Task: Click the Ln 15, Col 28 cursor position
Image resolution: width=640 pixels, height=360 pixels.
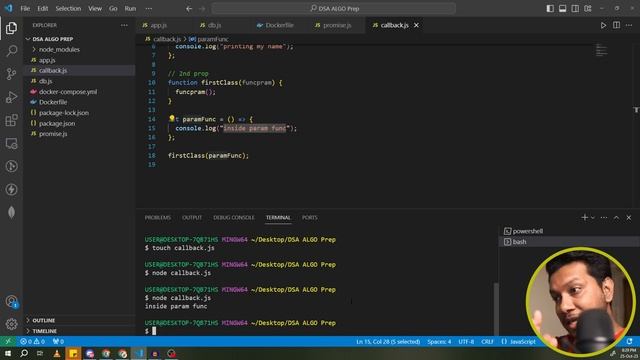Action: click(388, 341)
